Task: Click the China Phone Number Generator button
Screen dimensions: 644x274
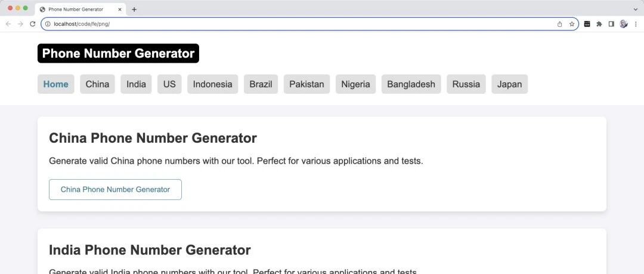Action: pyautogui.click(x=115, y=189)
